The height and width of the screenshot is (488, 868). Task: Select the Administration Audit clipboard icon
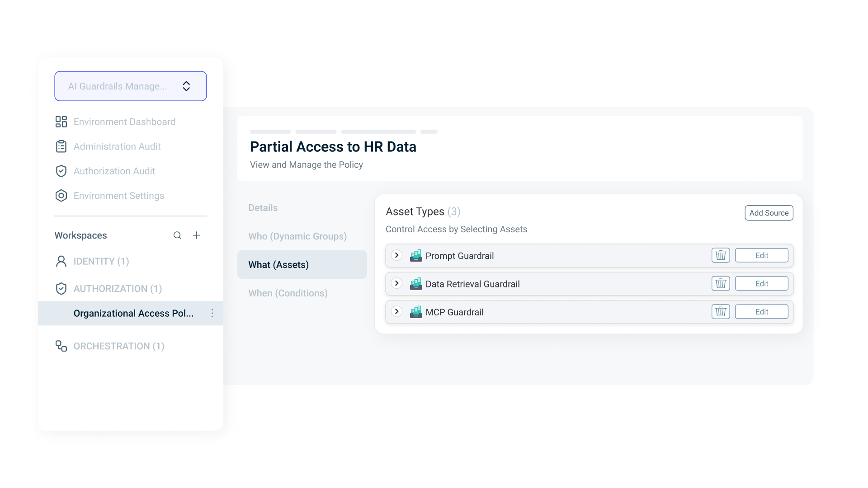[61, 146]
